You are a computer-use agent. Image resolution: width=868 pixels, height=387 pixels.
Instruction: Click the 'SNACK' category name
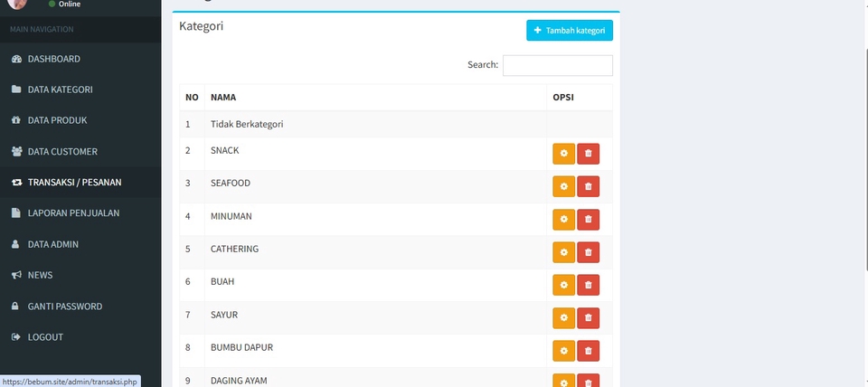click(225, 150)
